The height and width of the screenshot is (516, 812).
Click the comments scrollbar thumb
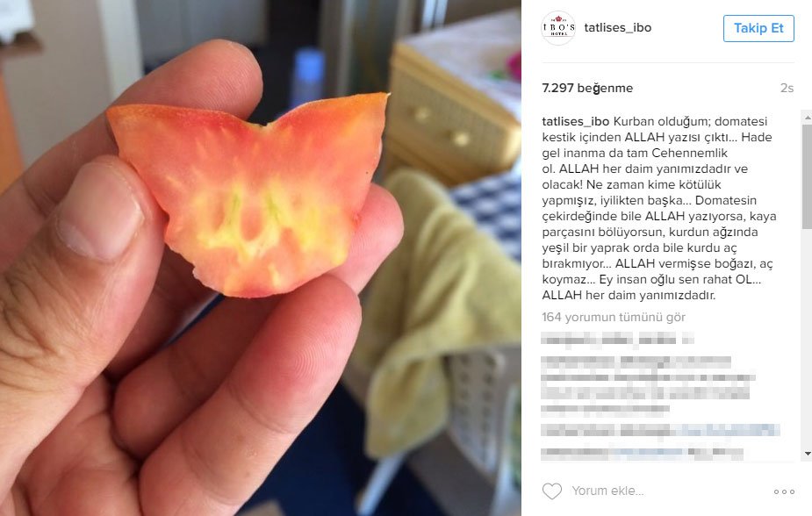point(808,176)
